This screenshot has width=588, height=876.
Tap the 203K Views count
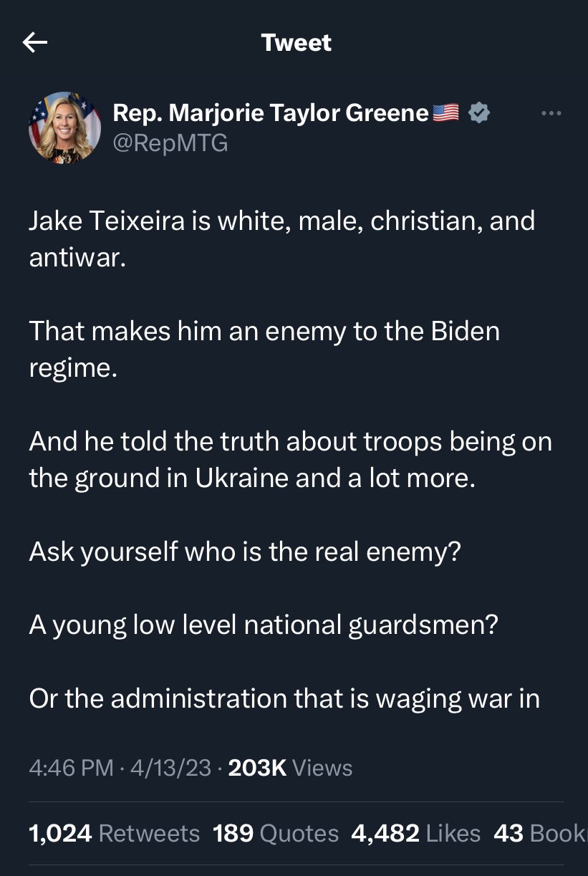(290, 768)
